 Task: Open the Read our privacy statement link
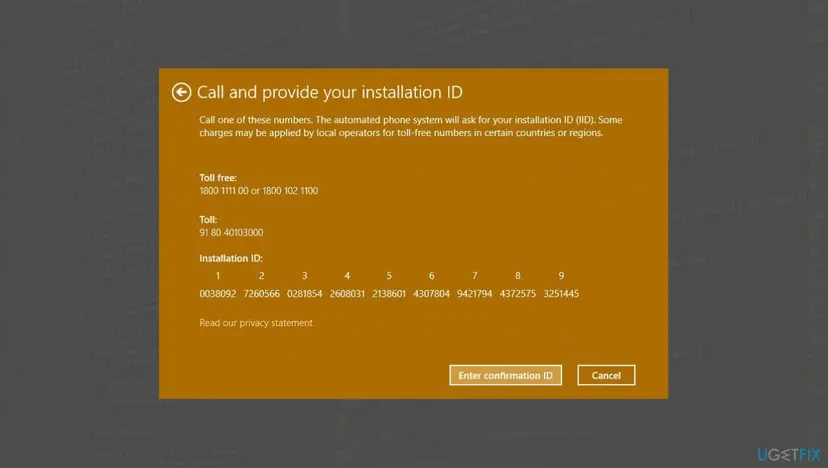(256, 323)
